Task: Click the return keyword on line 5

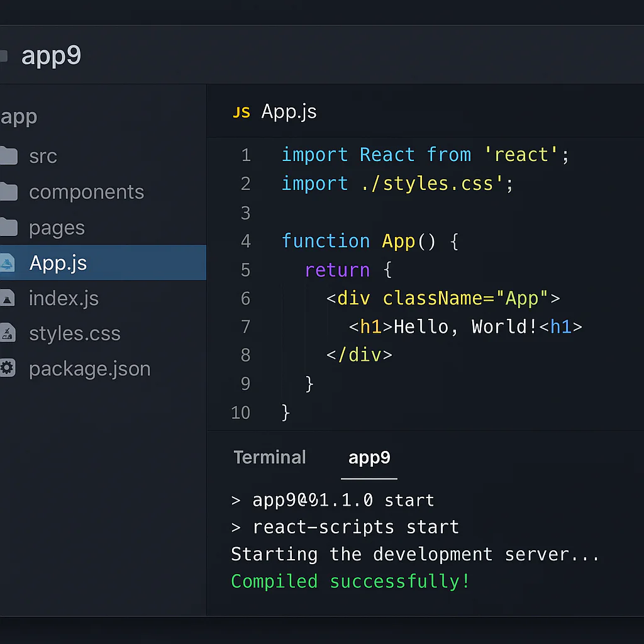Action: click(x=337, y=270)
